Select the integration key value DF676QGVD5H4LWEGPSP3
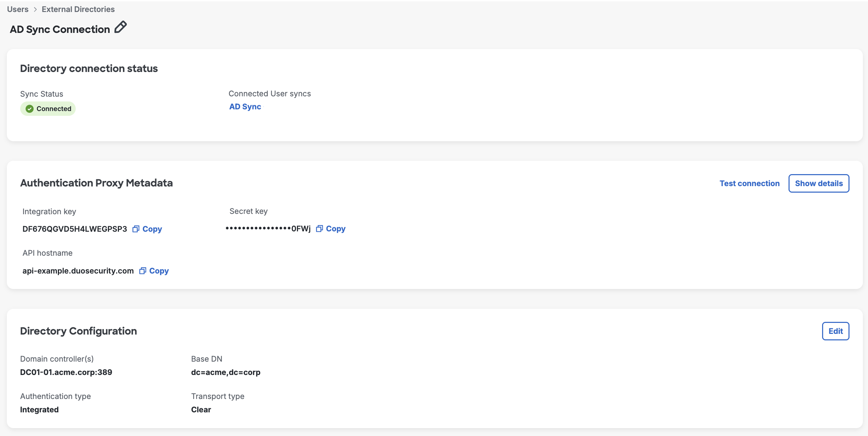This screenshot has width=868, height=436. point(75,229)
